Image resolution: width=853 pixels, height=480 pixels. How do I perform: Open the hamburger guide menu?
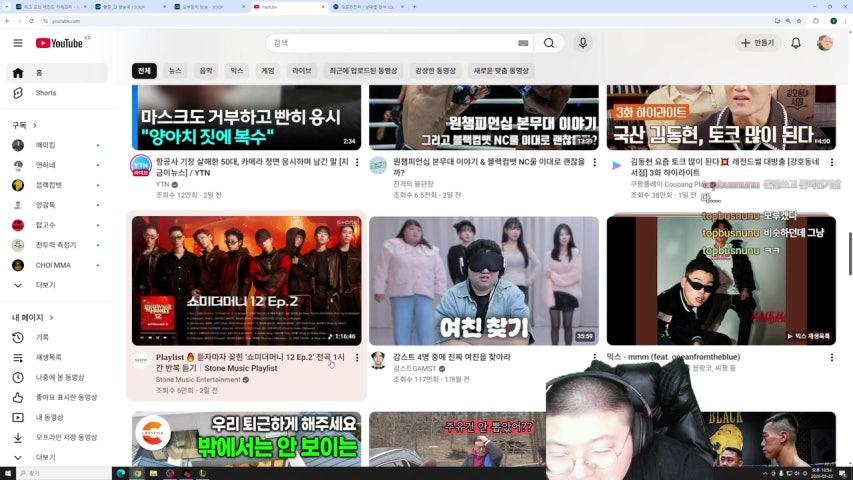(x=18, y=43)
